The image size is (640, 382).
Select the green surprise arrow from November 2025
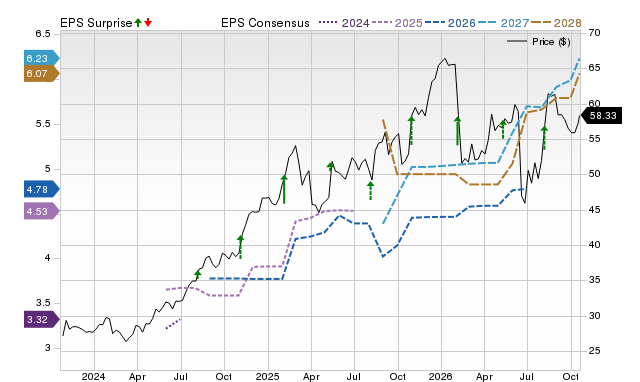[x=411, y=131]
